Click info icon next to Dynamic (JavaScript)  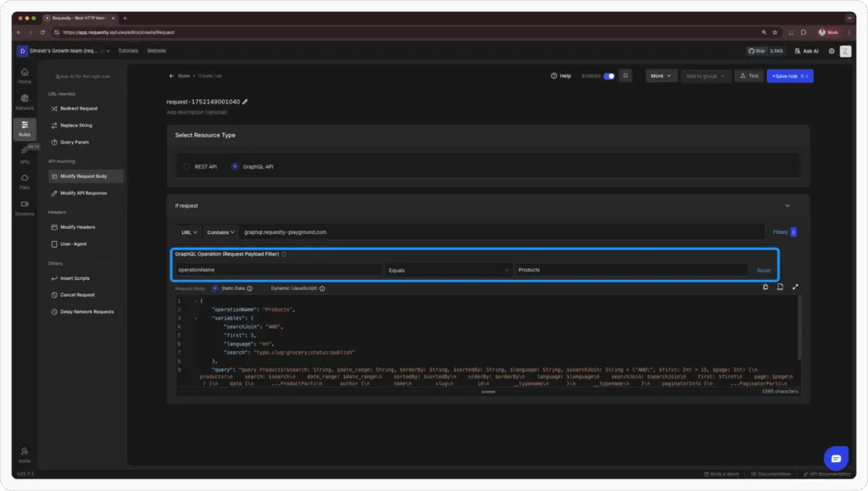tap(322, 288)
